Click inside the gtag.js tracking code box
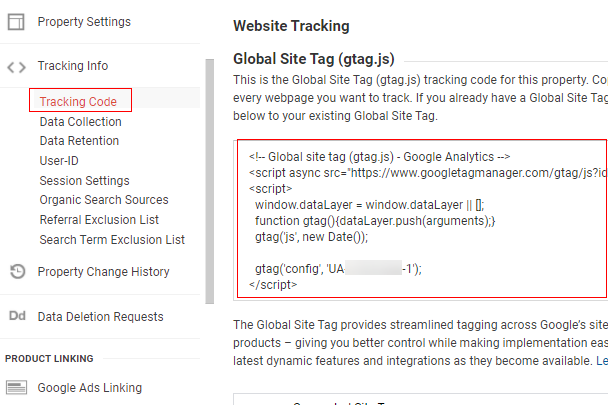This screenshot has width=608, height=405. click(422, 219)
